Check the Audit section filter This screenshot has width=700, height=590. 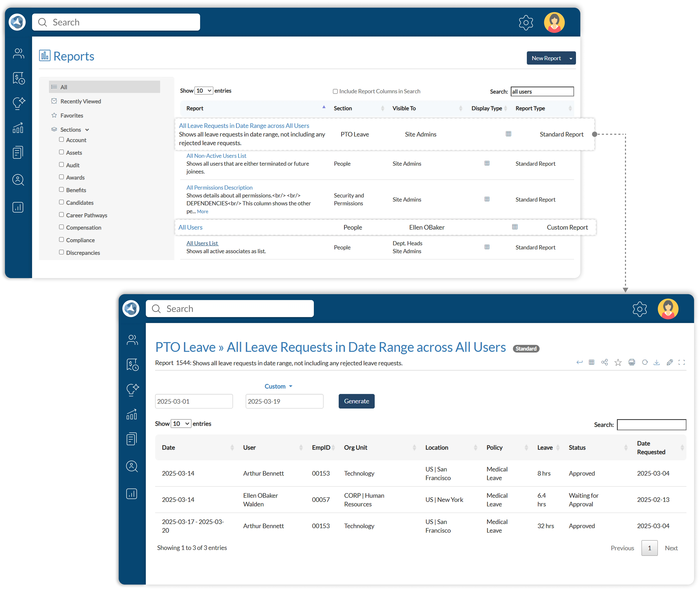click(62, 165)
